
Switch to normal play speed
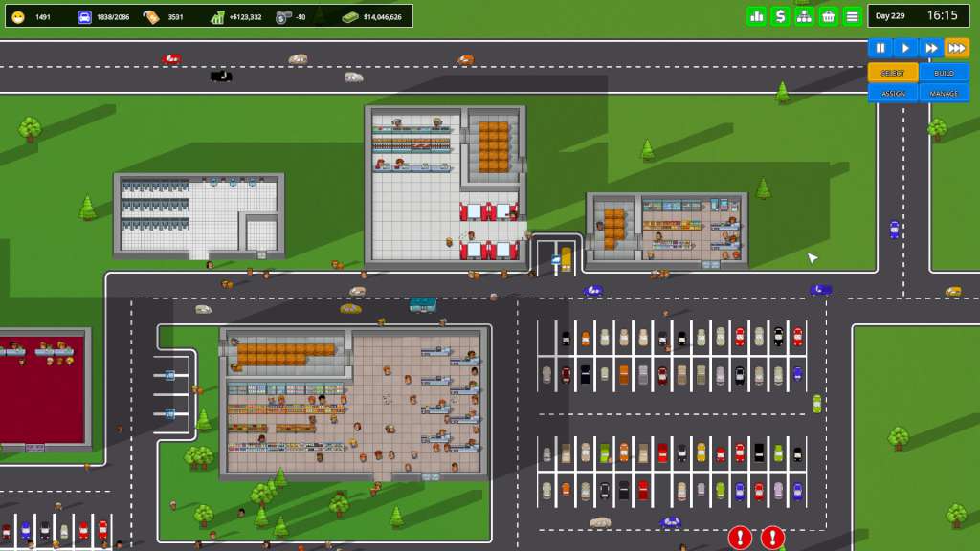[903, 47]
